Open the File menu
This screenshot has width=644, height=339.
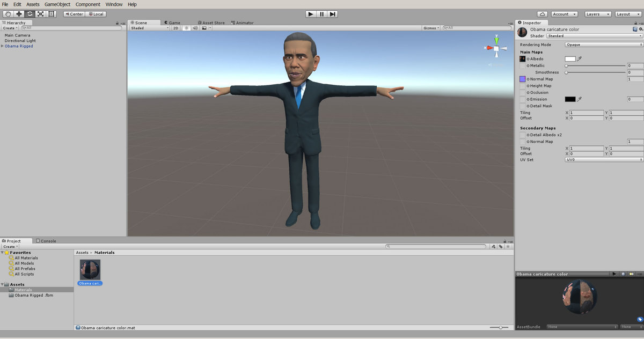[x=5, y=4]
